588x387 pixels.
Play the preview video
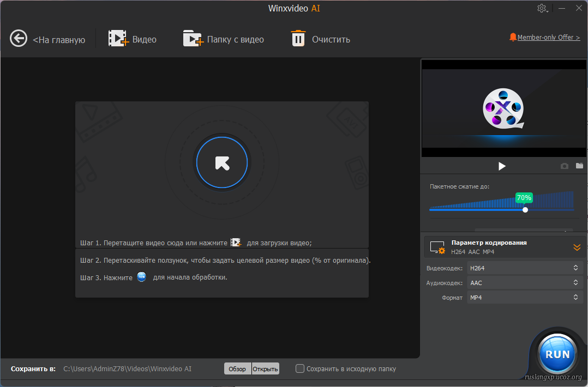pyautogui.click(x=502, y=166)
